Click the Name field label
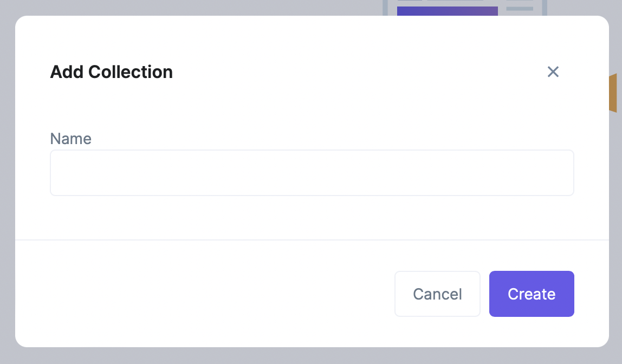Image resolution: width=622 pixels, height=364 pixels. pyautogui.click(x=70, y=139)
